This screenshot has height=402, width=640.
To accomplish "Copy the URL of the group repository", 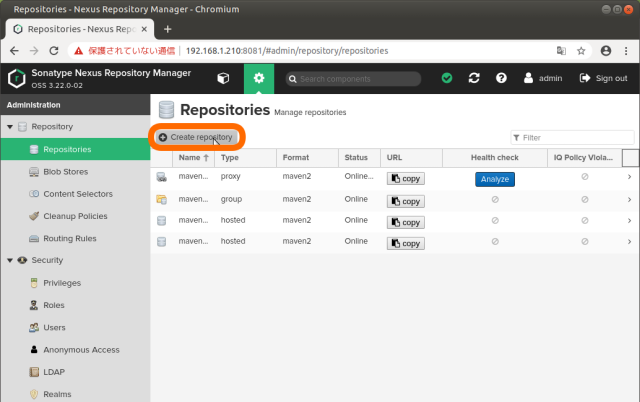I will 405,201.
